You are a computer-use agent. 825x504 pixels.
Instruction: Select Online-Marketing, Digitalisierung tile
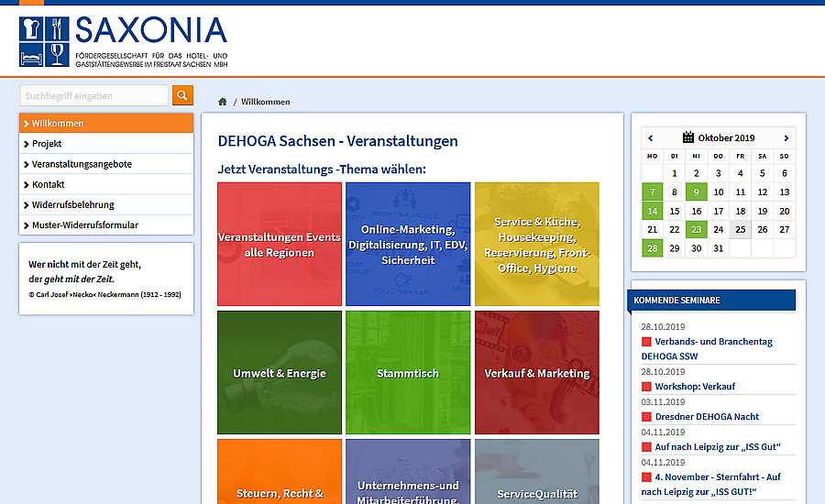408,244
